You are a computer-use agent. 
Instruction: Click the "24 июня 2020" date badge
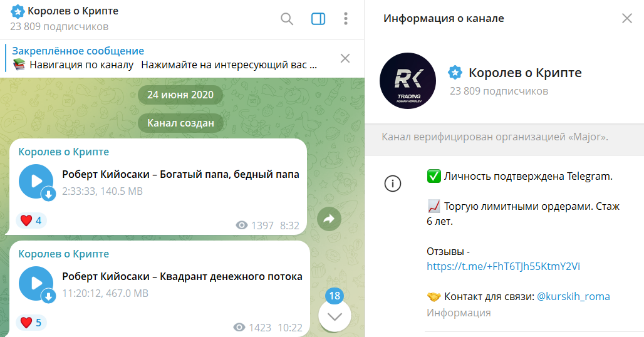point(180,95)
